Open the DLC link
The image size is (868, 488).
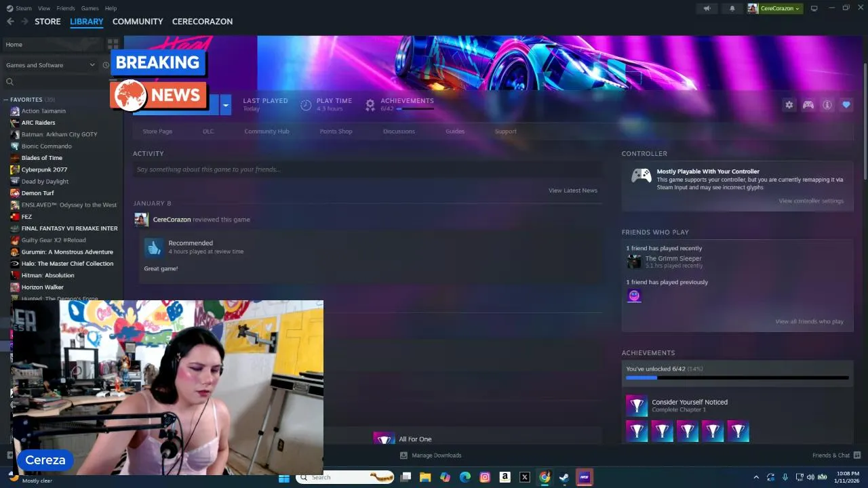[208, 131]
